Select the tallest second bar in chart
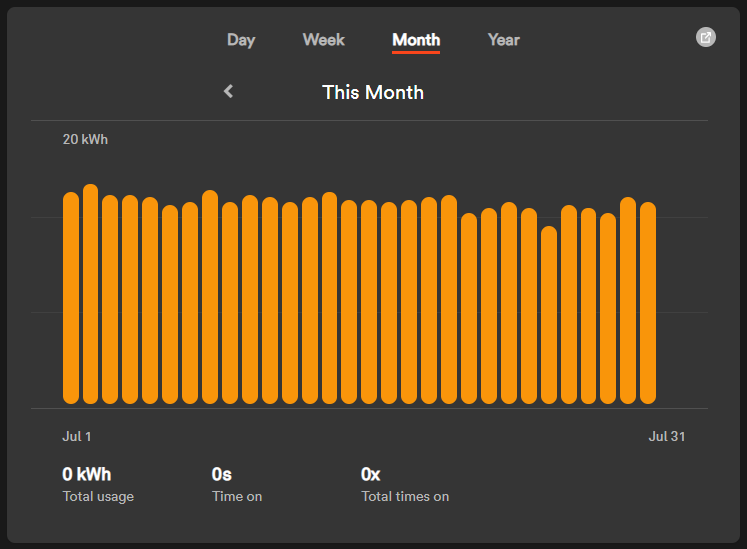 (x=91, y=294)
